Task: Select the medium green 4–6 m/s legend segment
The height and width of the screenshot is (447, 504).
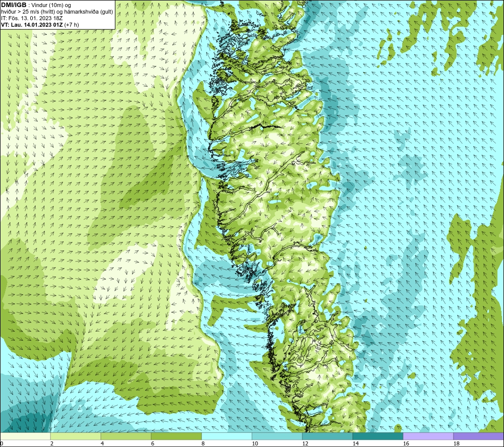Action: click(126, 436)
